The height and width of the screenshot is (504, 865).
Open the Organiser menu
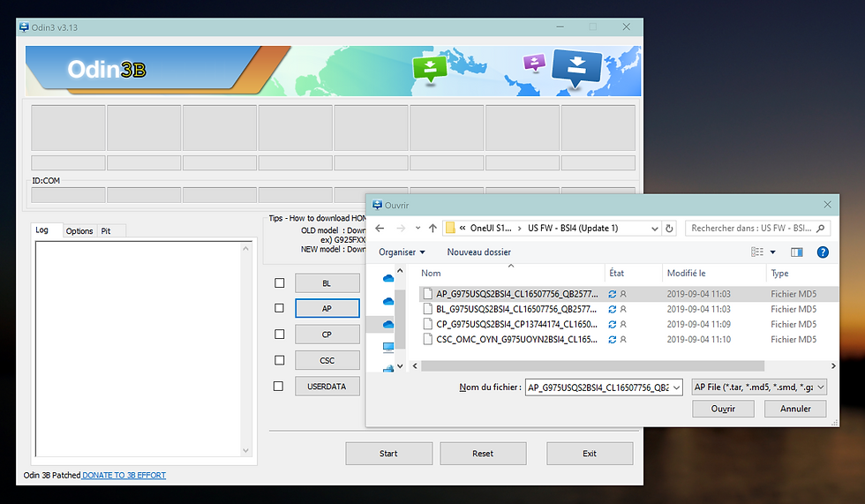pos(402,252)
